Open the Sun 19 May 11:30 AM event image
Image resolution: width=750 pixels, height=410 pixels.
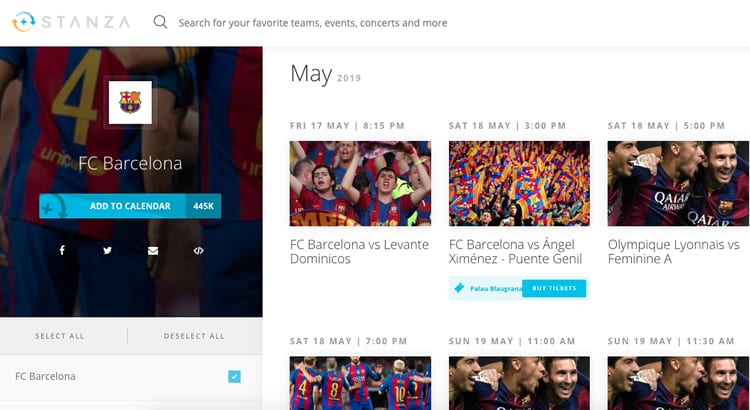click(678, 383)
